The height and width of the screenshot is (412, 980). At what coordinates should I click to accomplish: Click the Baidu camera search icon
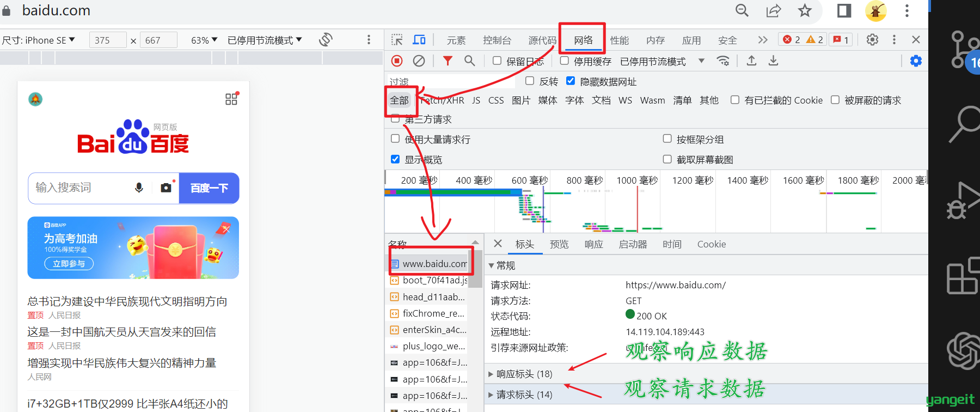tap(166, 187)
